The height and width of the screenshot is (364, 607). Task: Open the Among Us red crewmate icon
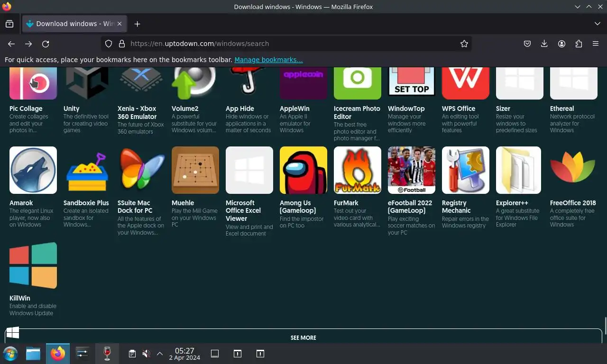pyautogui.click(x=303, y=170)
